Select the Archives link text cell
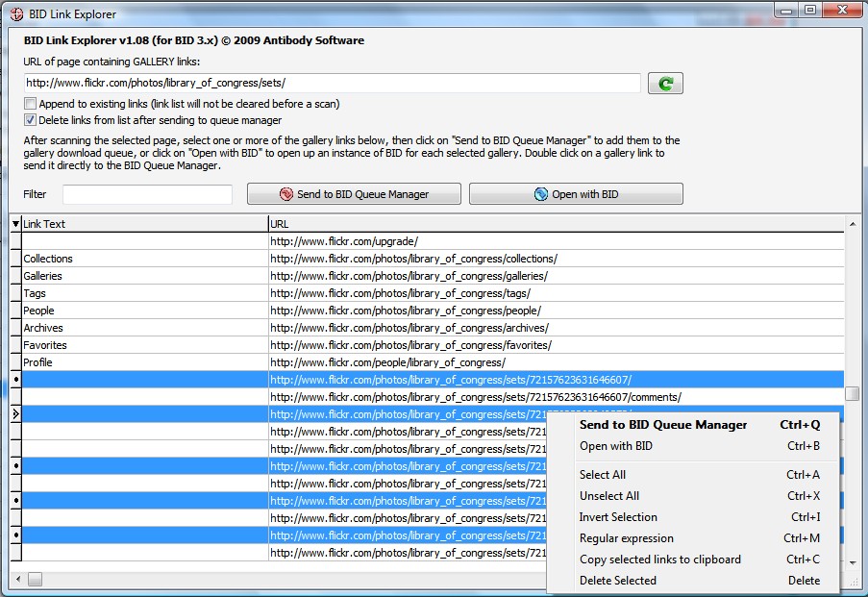868x597 pixels. coord(145,328)
